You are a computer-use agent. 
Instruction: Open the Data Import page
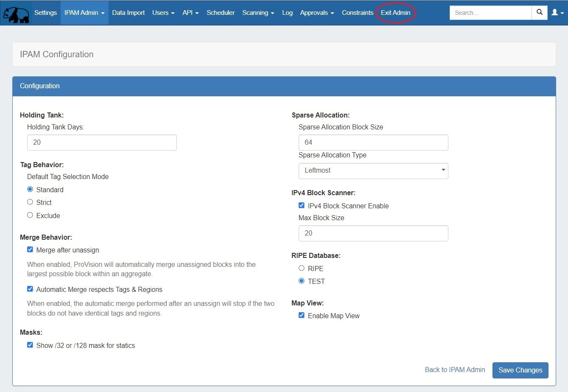pos(128,13)
